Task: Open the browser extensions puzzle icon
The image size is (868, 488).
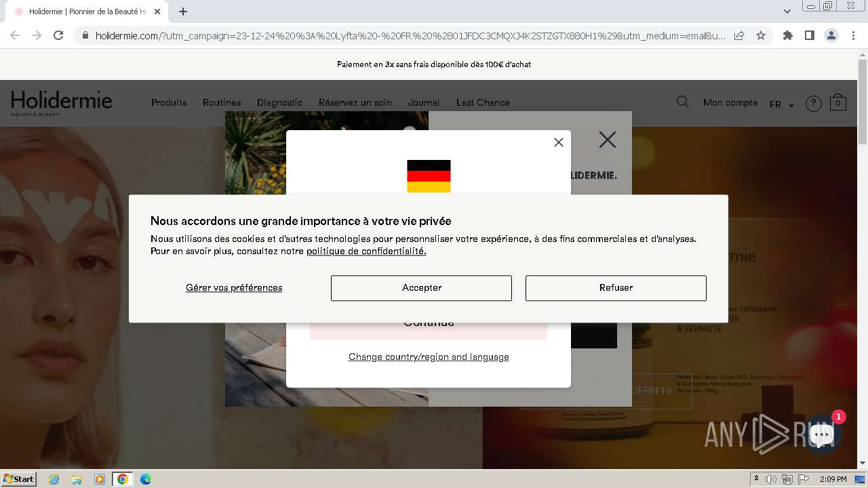Action: 787,35
